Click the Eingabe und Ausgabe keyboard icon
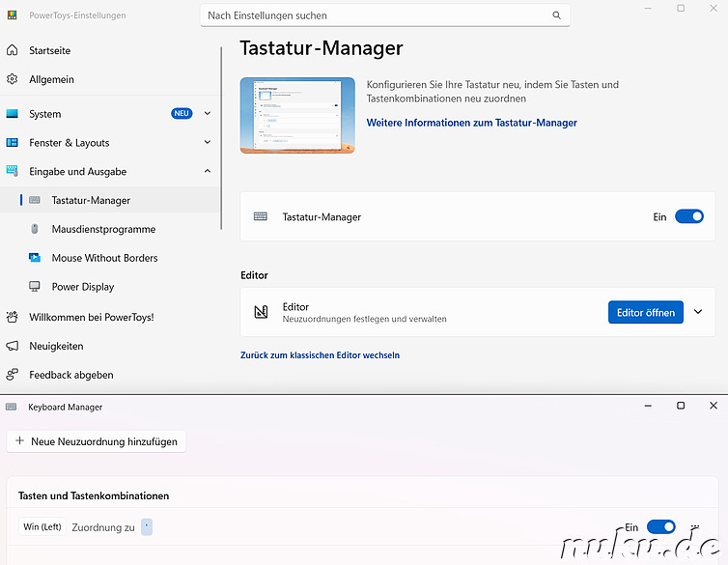The width and height of the screenshot is (728, 565). pos(13,171)
